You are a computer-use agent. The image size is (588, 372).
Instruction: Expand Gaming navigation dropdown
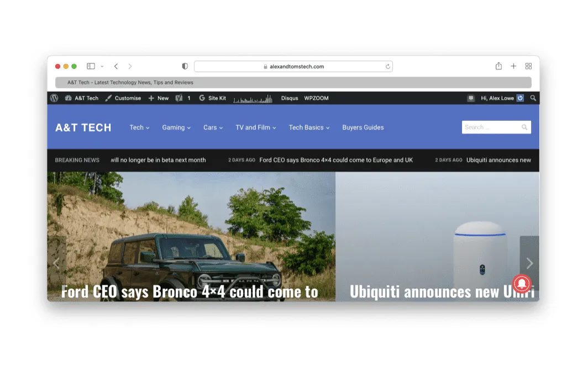176,127
